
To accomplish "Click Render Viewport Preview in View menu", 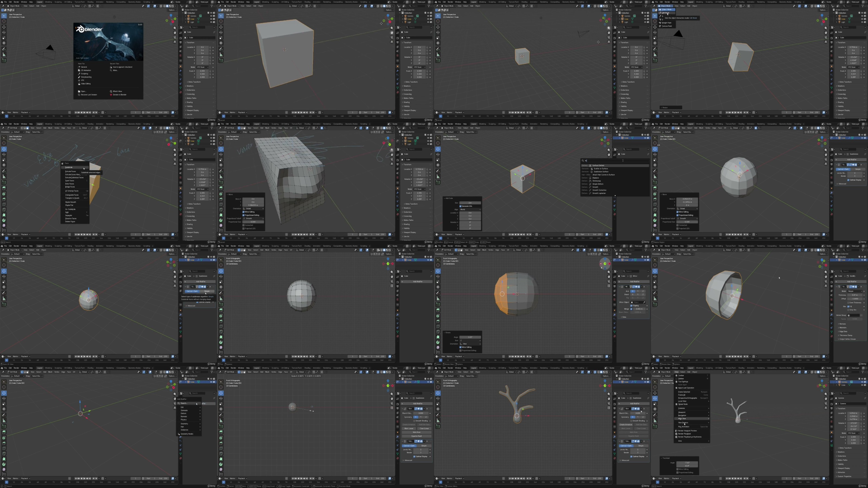I will pos(687,431).
